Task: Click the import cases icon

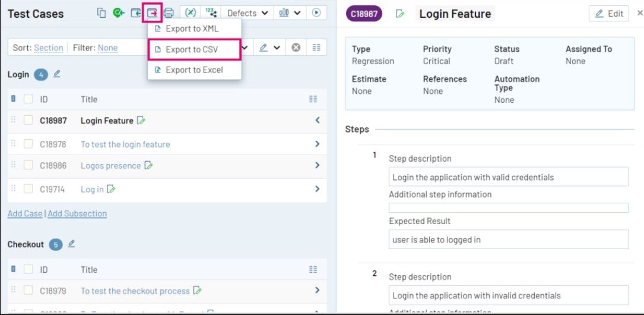Action: coord(136,13)
